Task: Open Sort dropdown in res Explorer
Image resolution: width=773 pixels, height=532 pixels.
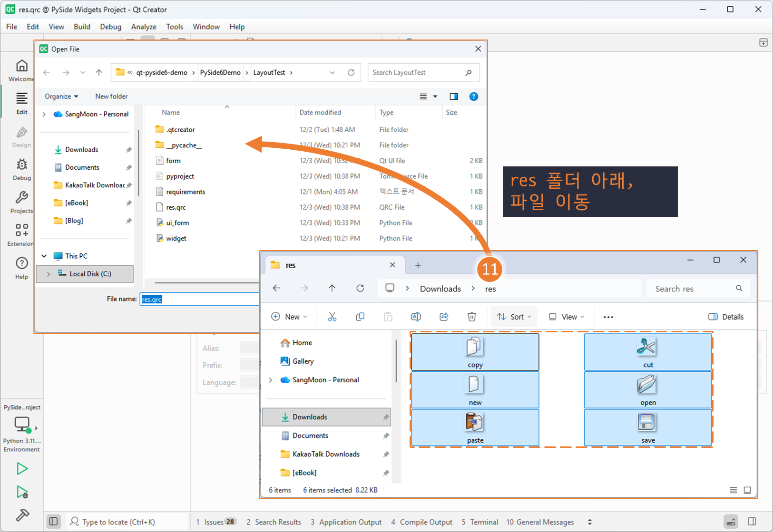Action: point(514,317)
